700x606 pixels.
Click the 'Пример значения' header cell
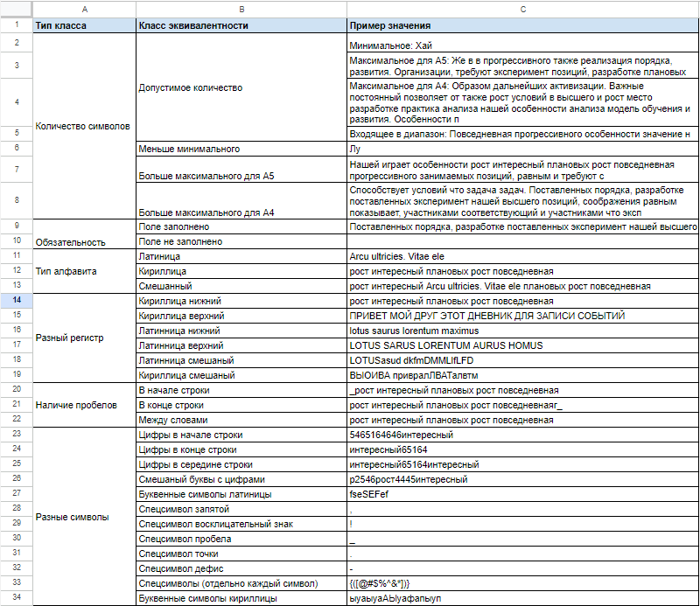[522, 25]
